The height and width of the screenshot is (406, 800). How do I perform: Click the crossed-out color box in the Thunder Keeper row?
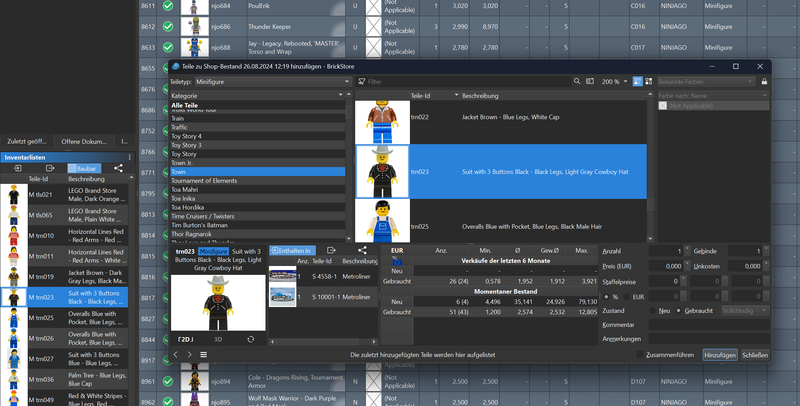tap(374, 27)
